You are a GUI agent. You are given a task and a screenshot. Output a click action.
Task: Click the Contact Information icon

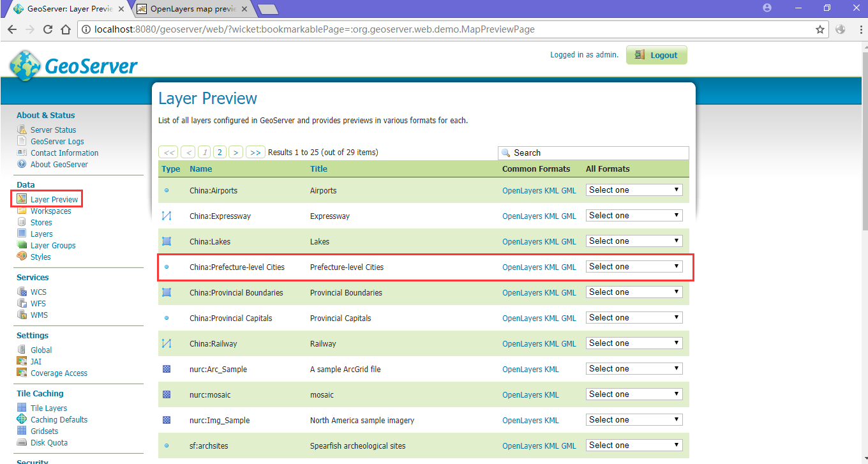point(22,153)
